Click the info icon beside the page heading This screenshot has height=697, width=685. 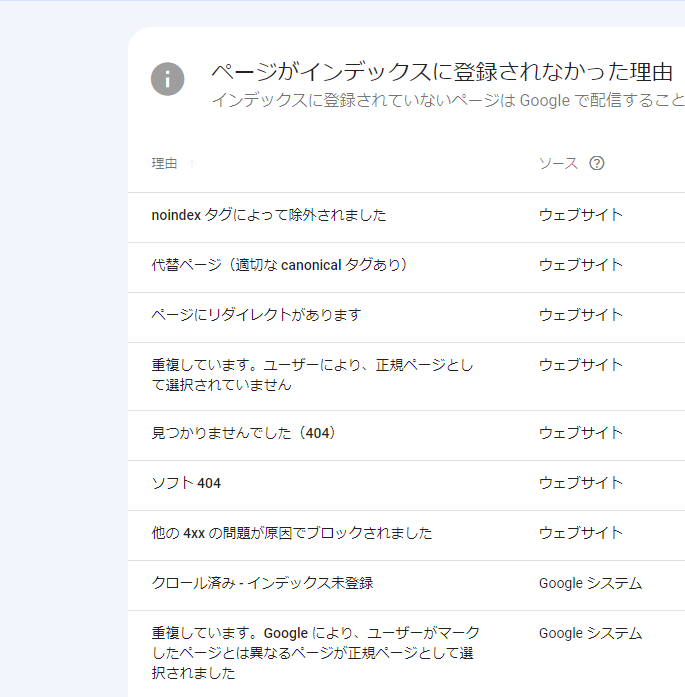coord(168,79)
